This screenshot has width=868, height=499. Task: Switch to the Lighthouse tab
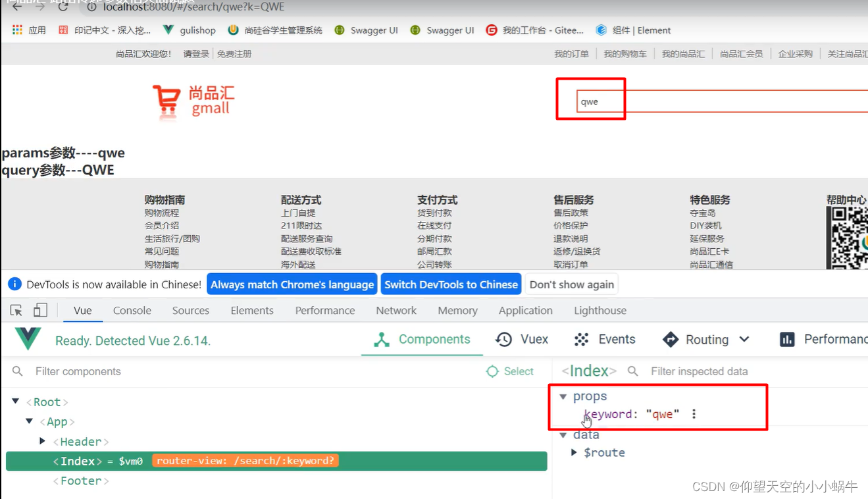click(x=600, y=310)
